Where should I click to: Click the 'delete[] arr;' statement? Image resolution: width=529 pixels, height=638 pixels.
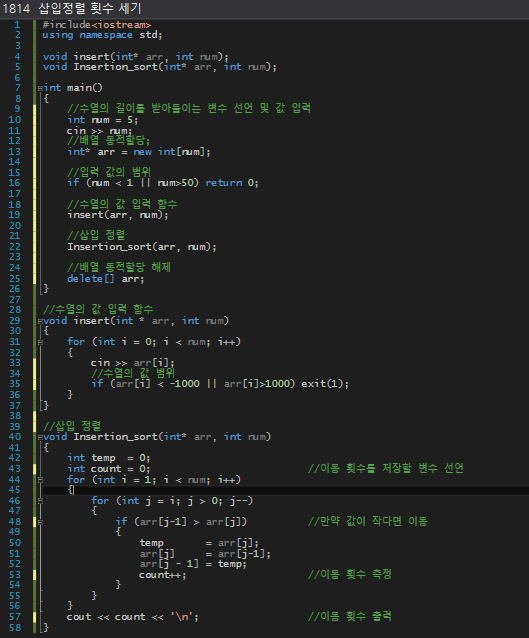pos(105,279)
